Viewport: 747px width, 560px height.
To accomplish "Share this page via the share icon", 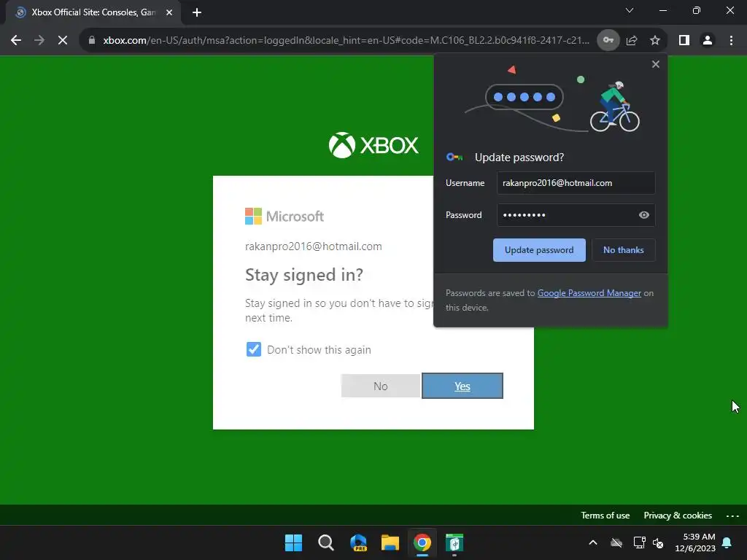I will 632,41.
